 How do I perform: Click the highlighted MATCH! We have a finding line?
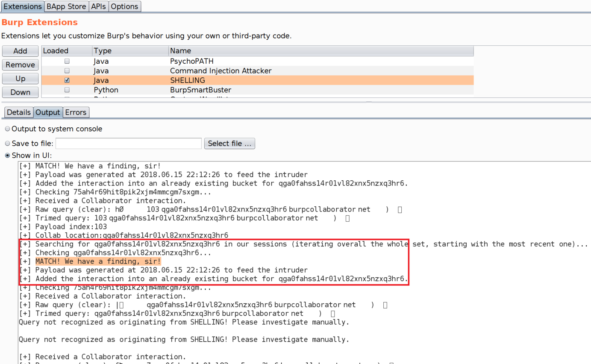tap(98, 261)
